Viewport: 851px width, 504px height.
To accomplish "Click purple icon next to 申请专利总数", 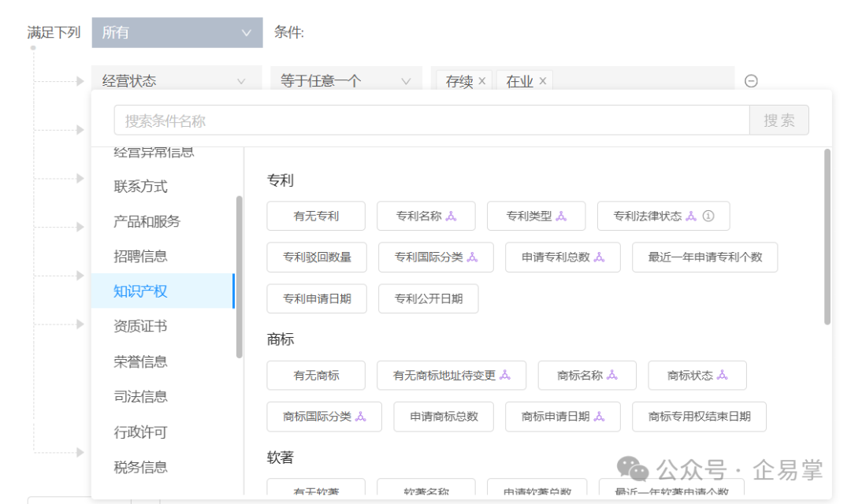I will (x=599, y=258).
